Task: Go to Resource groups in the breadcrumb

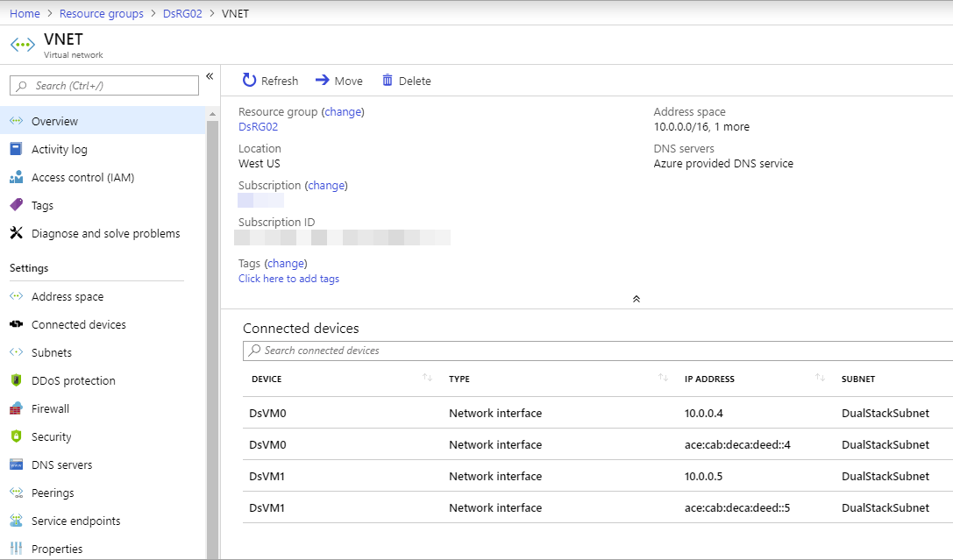Action: pos(101,14)
